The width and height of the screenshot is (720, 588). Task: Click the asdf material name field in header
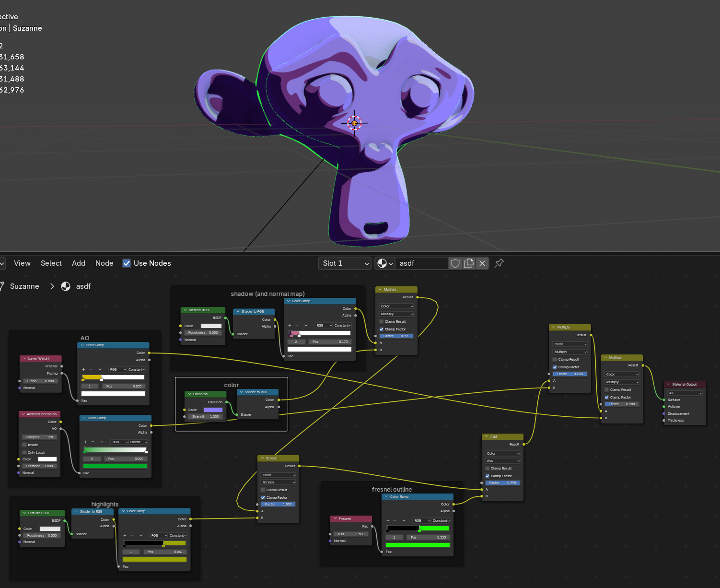[422, 263]
